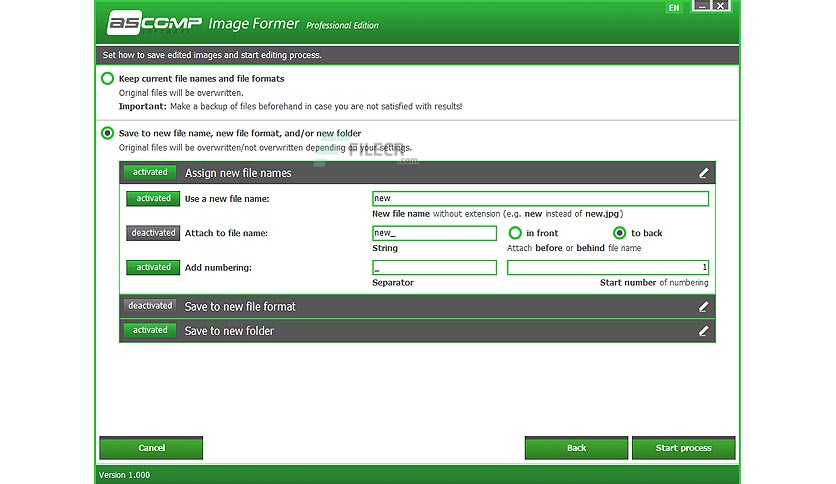Go to previous step with Back button
The width and height of the screenshot is (836, 484).
576,448
